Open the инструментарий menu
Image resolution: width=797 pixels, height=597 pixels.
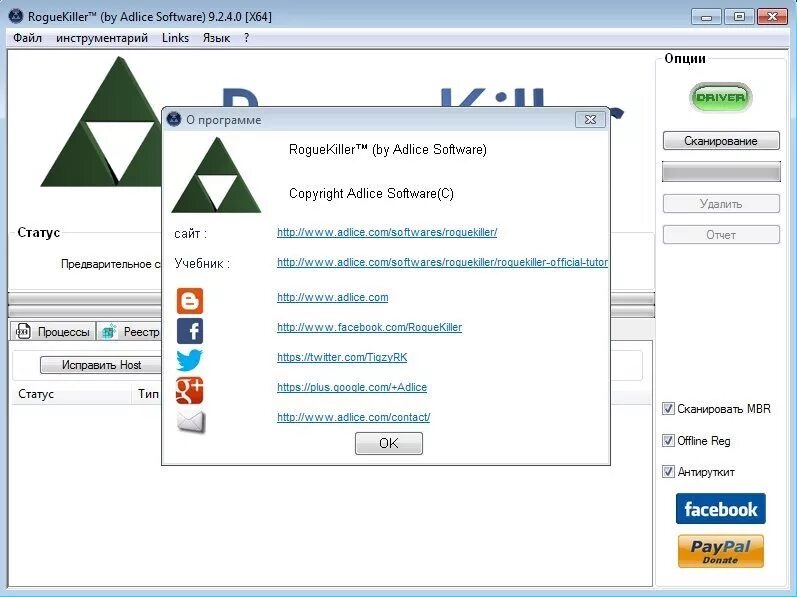point(102,38)
